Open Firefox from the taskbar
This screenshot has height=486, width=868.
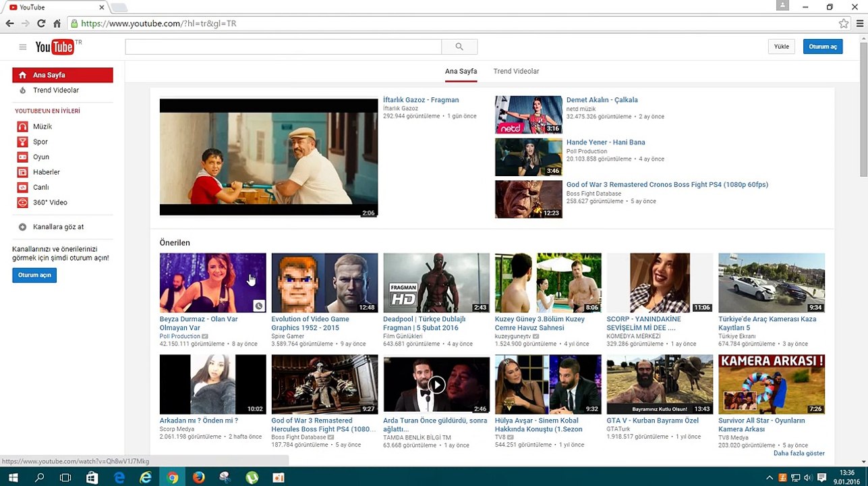pyautogui.click(x=198, y=477)
